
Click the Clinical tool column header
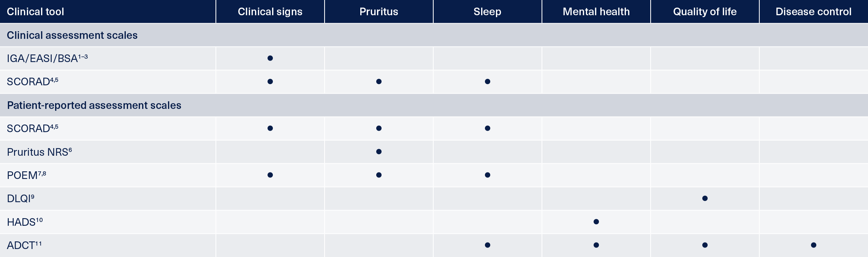35,12
